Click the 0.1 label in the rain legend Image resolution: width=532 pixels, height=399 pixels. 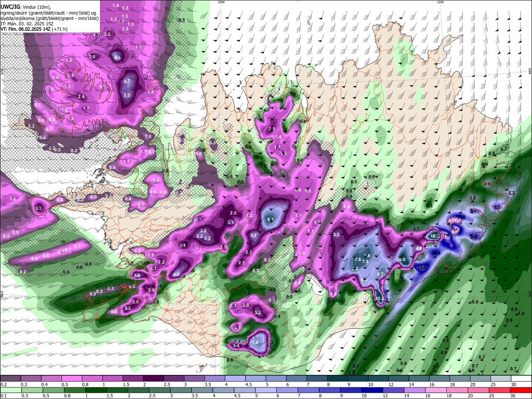[x=4, y=396]
